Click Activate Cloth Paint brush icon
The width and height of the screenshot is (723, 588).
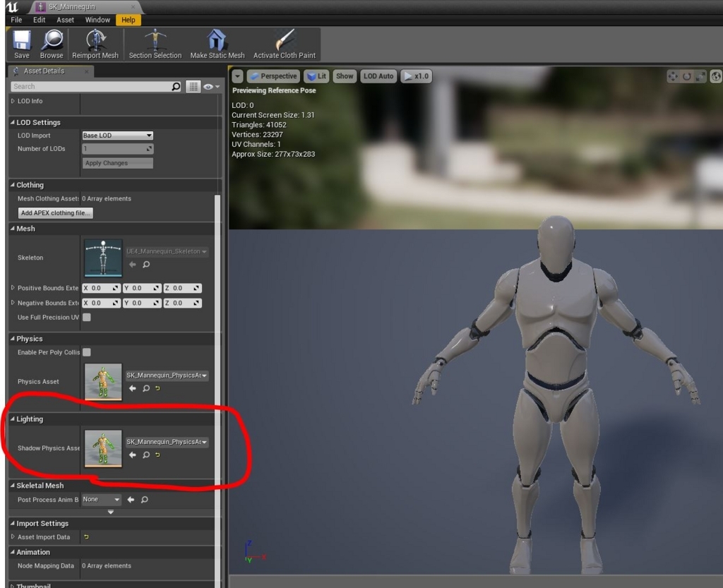(285, 40)
